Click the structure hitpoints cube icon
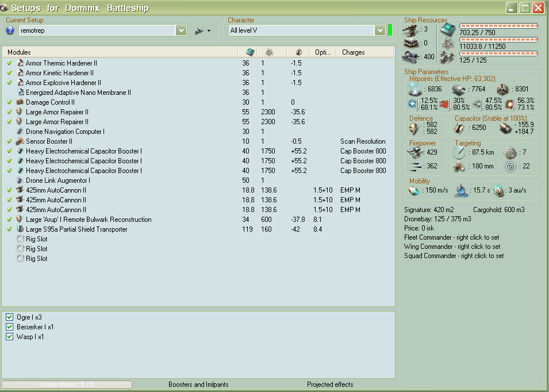The image size is (549, 392). click(x=502, y=89)
